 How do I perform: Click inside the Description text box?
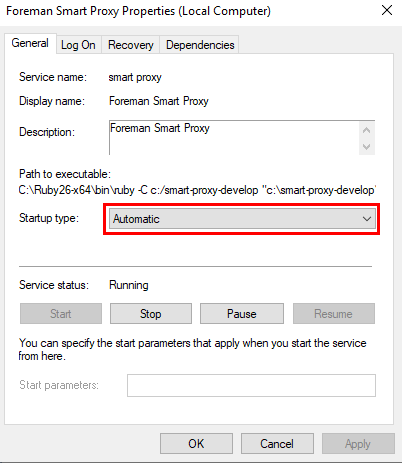(234, 138)
